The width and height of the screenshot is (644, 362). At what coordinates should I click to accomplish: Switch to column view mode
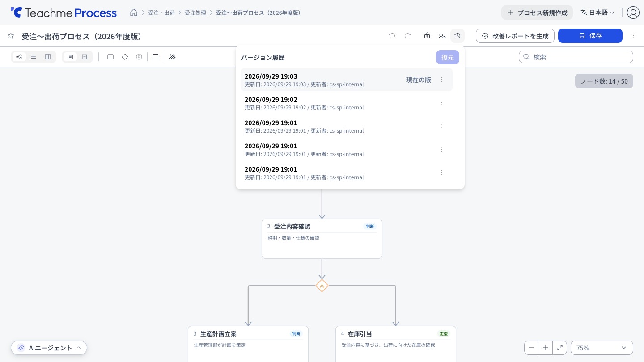[x=48, y=57]
